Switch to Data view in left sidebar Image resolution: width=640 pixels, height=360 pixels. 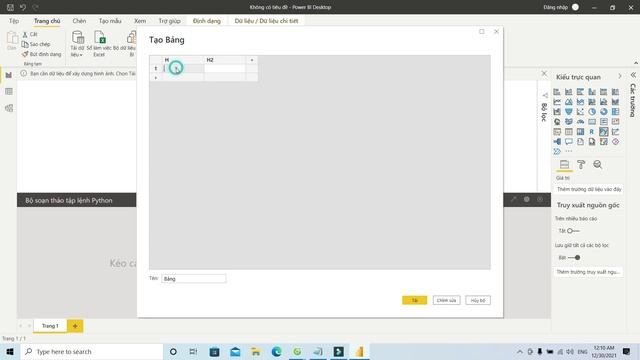(x=9, y=91)
